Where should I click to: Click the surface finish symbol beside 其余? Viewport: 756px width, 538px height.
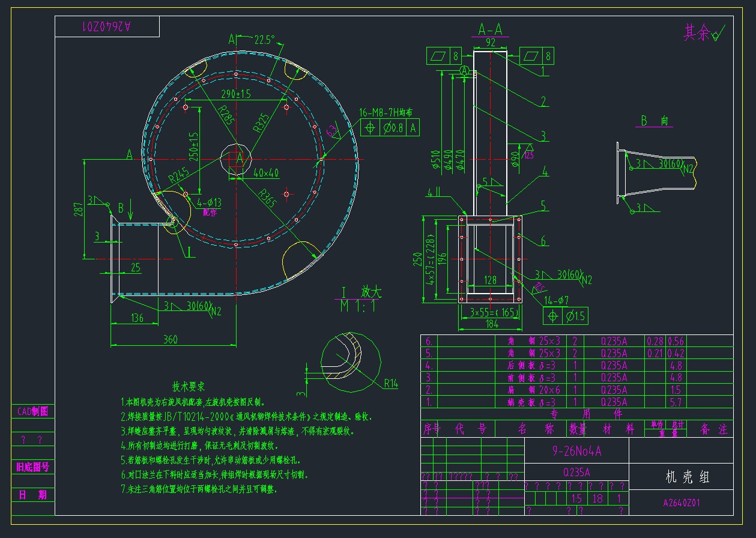(x=718, y=34)
